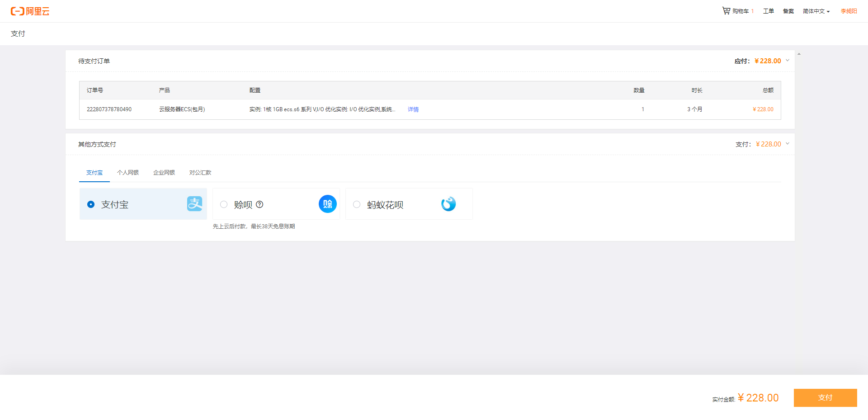868x420 pixels.
Task: Select the 赊呗 radio button
Action: (x=224, y=204)
